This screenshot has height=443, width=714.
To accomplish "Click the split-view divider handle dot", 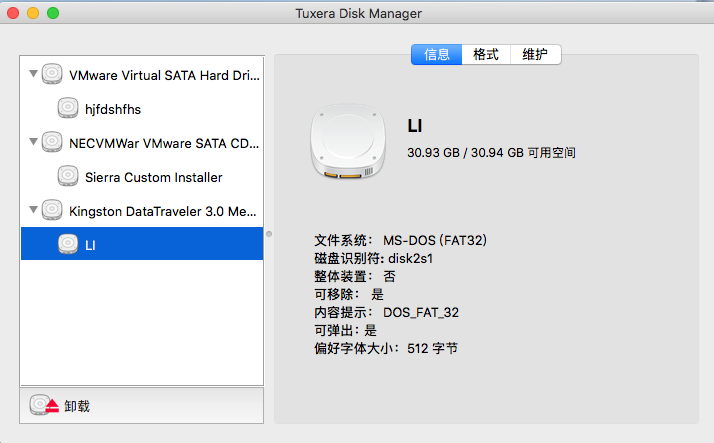I will coord(269,234).
